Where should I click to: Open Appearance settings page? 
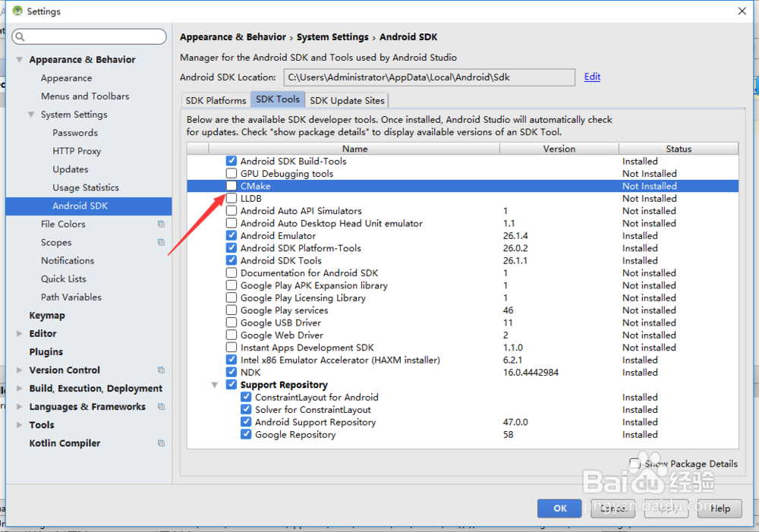(66, 78)
